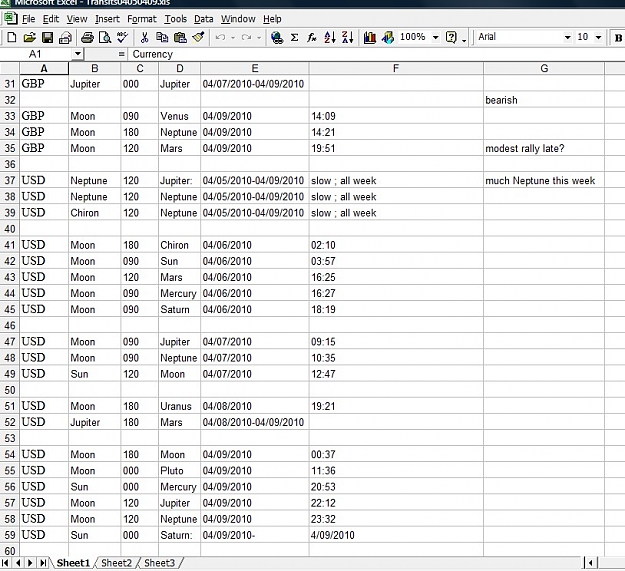625x571 pixels.
Task: Click the Insert Hyperlink globe icon
Action: click(277, 37)
